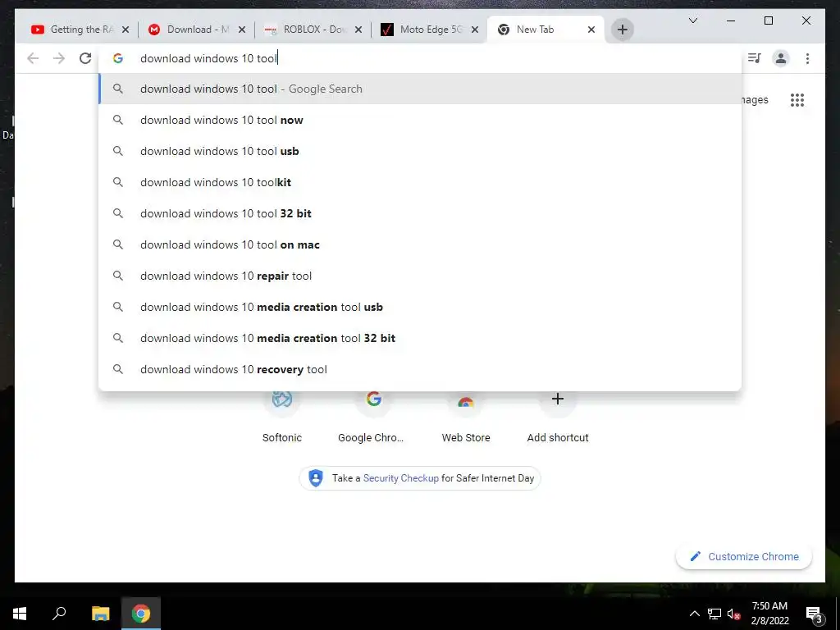Open Windows taskbar search
The image size is (840, 630).
click(x=59, y=614)
